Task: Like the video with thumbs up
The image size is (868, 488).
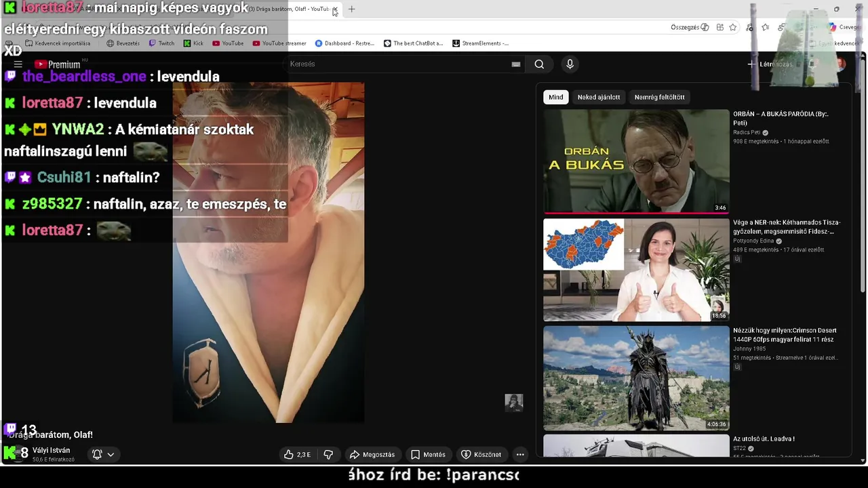Action: (297, 454)
